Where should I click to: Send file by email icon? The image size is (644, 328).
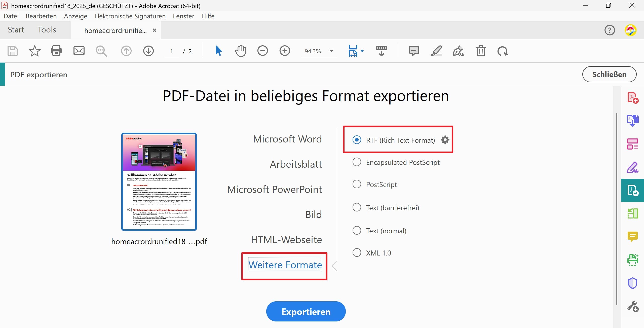[x=79, y=51]
